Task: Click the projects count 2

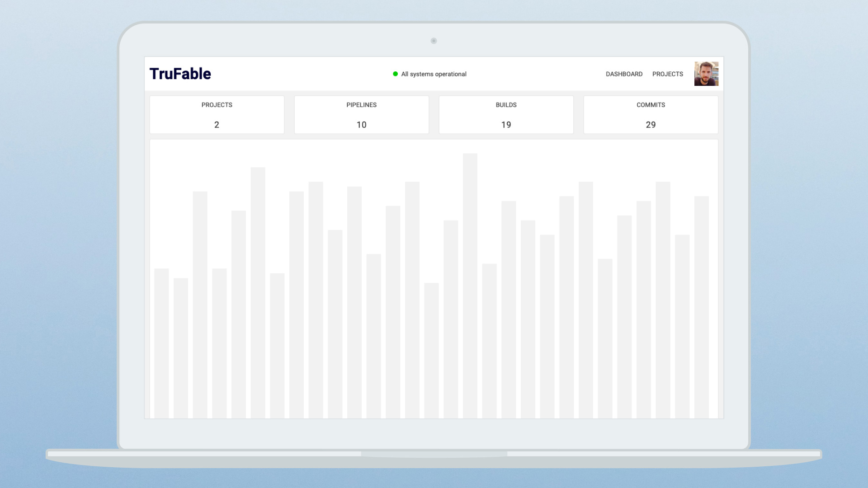Action: point(217,125)
